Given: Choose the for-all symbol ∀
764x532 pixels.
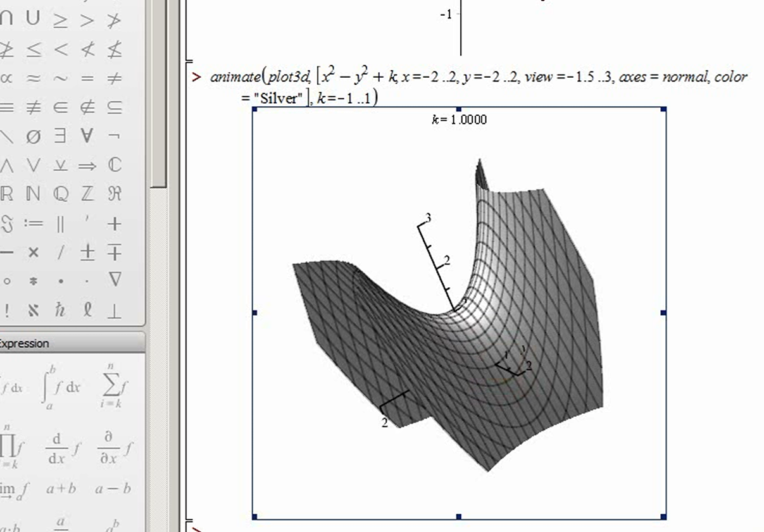Looking at the screenshot, I should [x=87, y=136].
